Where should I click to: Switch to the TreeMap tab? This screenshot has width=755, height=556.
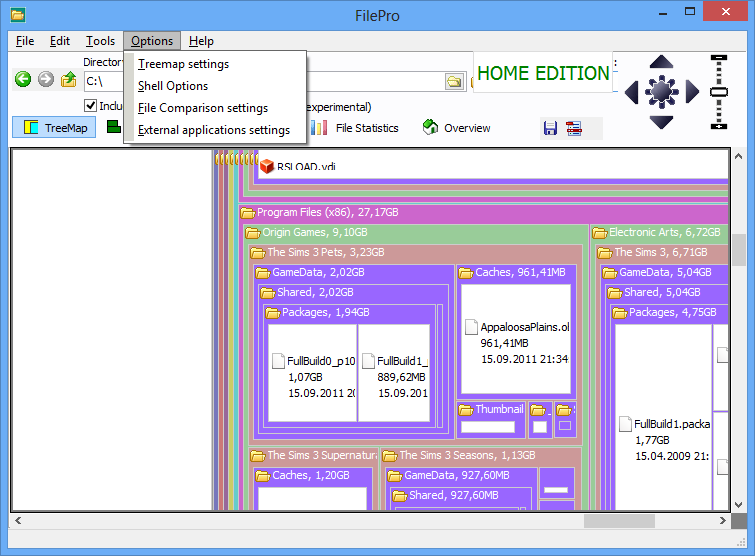click(x=54, y=128)
